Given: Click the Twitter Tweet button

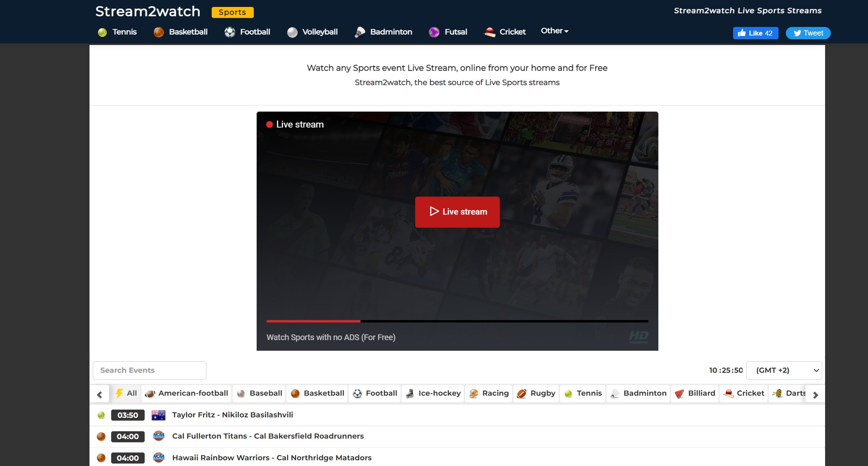Looking at the screenshot, I should tap(808, 33).
